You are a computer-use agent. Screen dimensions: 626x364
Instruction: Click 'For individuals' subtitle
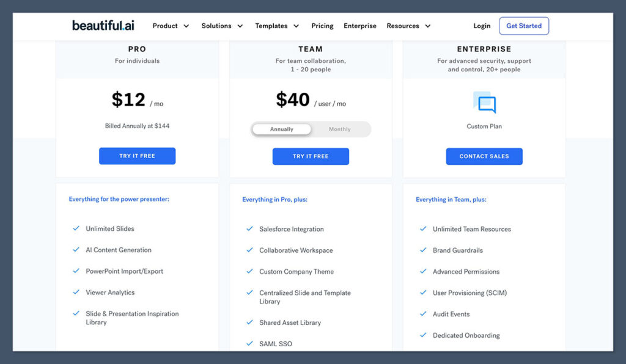137,60
